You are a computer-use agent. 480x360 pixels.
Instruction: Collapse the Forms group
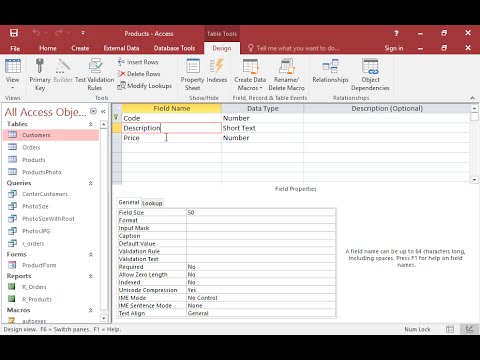point(90,255)
